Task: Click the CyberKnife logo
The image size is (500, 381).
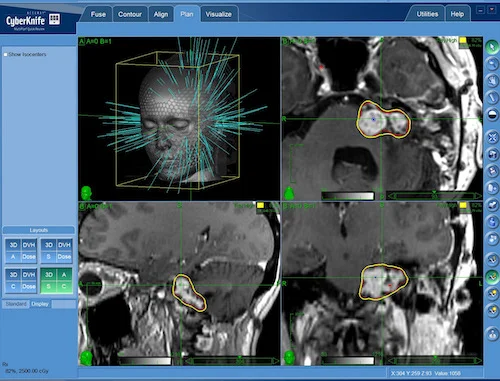Action: (33, 20)
